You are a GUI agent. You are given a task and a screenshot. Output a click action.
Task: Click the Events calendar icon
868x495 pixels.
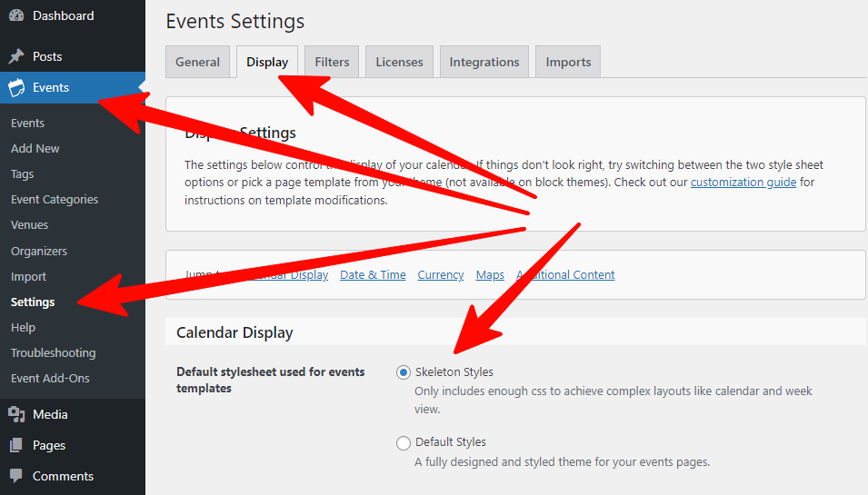(x=16, y=87)
